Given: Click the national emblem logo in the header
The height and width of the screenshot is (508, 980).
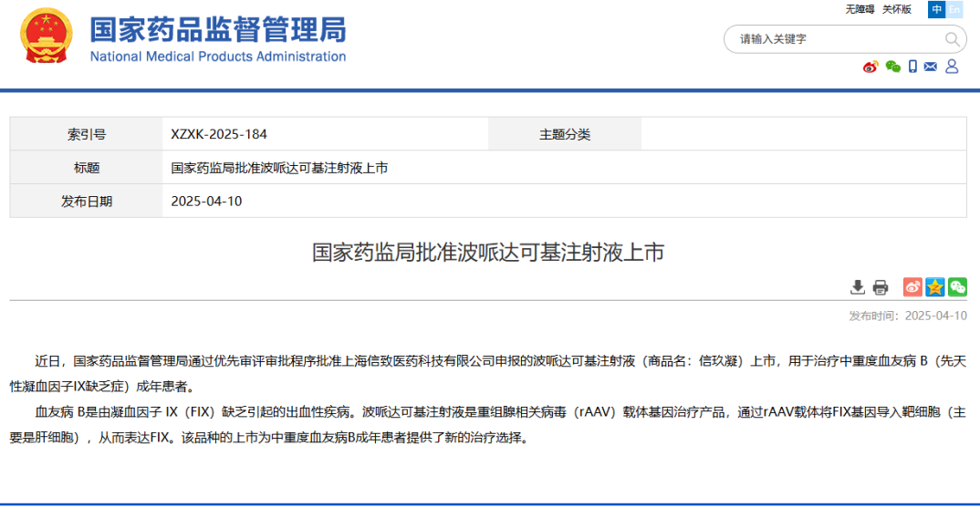Looking at the screenshot, I should [45, 36].
